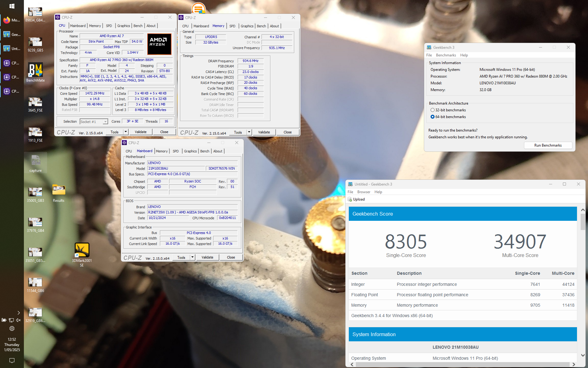Click the DRAM Frequency value 934.6 MHz
588x368 pixels.
pyautogui.click(x=251, y=61)
